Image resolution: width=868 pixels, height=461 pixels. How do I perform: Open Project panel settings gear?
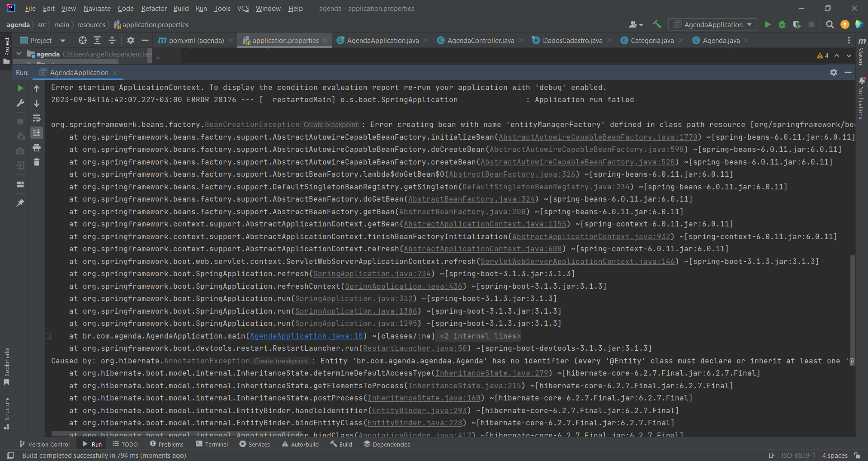(x=131, y=41)
